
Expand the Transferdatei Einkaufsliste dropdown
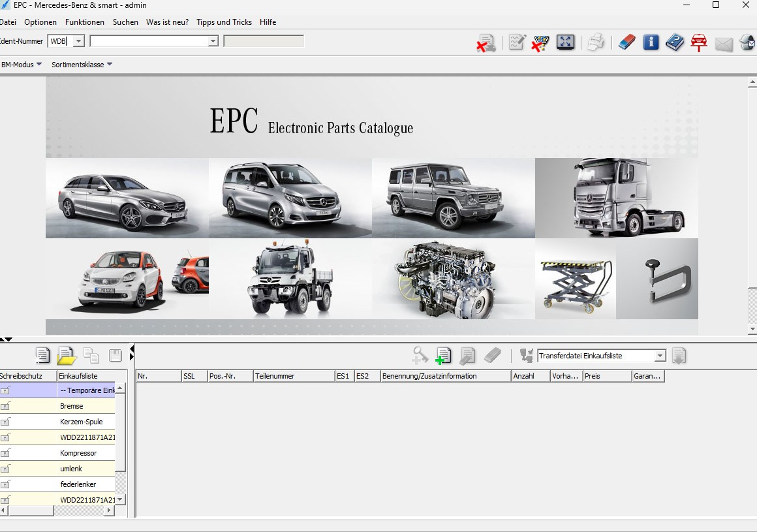[660, 356]
